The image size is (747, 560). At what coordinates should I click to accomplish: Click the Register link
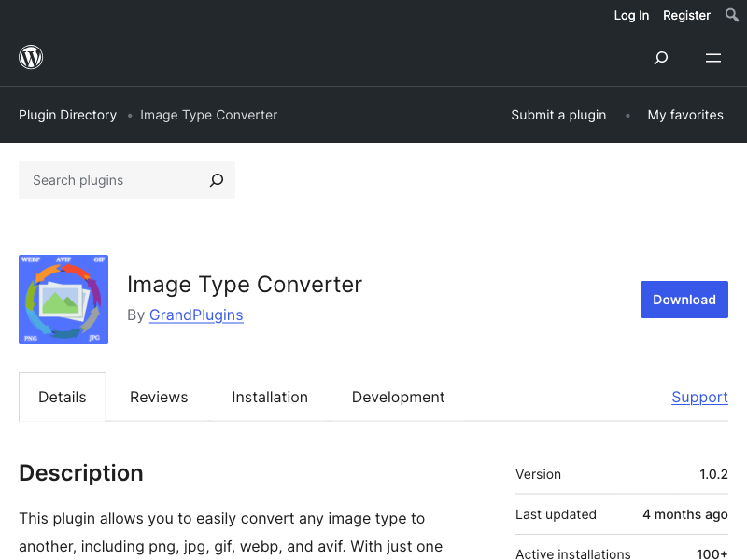point(686,15)
